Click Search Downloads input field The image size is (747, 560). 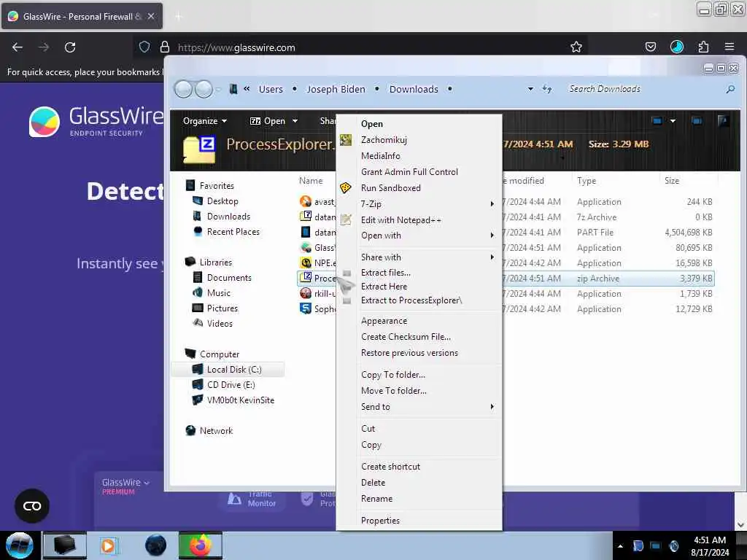[x=643, y=89]
